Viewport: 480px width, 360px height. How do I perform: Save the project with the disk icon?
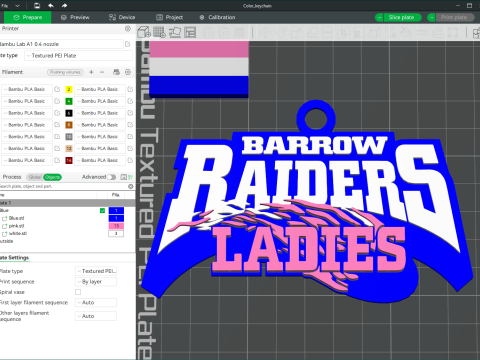[37, 6]
